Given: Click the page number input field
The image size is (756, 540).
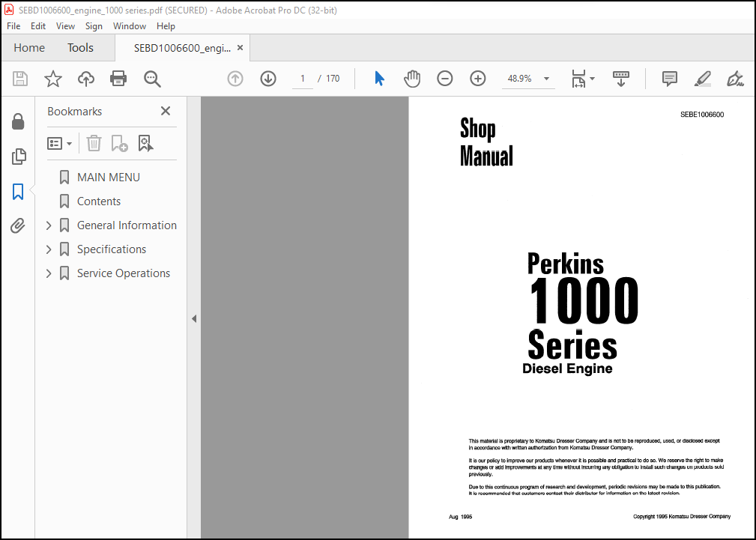Looking at the screenshot, I should tap(303, 79).
